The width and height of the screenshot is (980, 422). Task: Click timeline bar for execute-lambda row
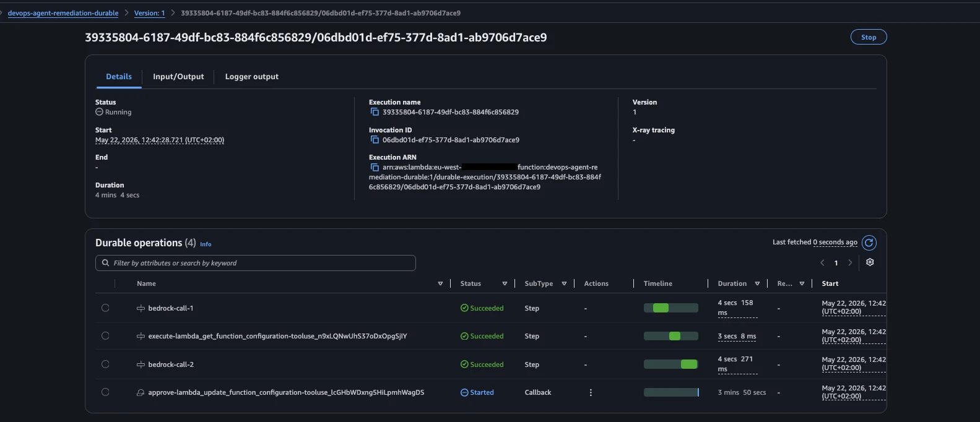coord(671,336)
